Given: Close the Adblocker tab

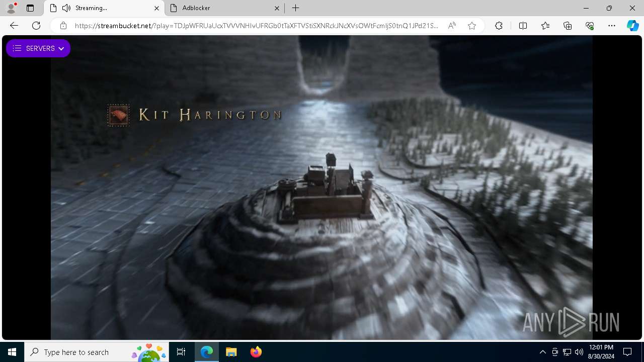Looking at the screenshot, I should (277, 8).
